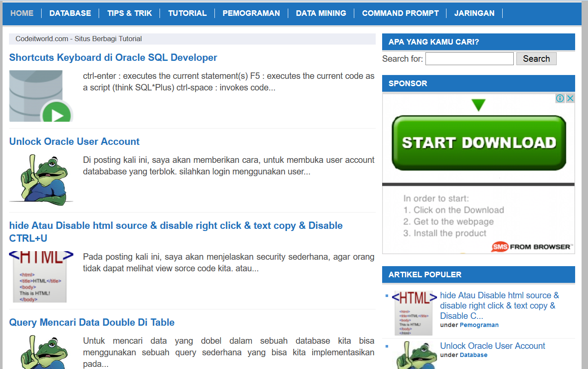Click the frog mascot image of Unlock Oracle article
Image resolution: width=588 pixels, height=369 pixels.
tap(41, 179)
